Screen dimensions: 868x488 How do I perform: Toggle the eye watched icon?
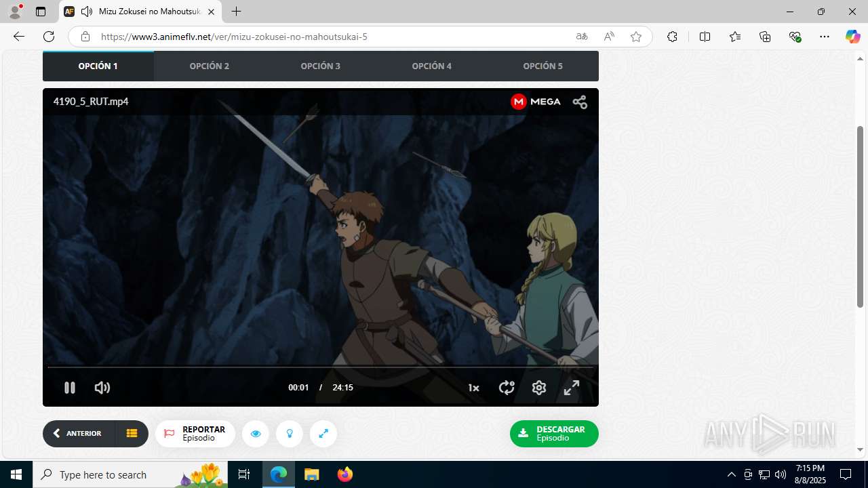[256, 434]
